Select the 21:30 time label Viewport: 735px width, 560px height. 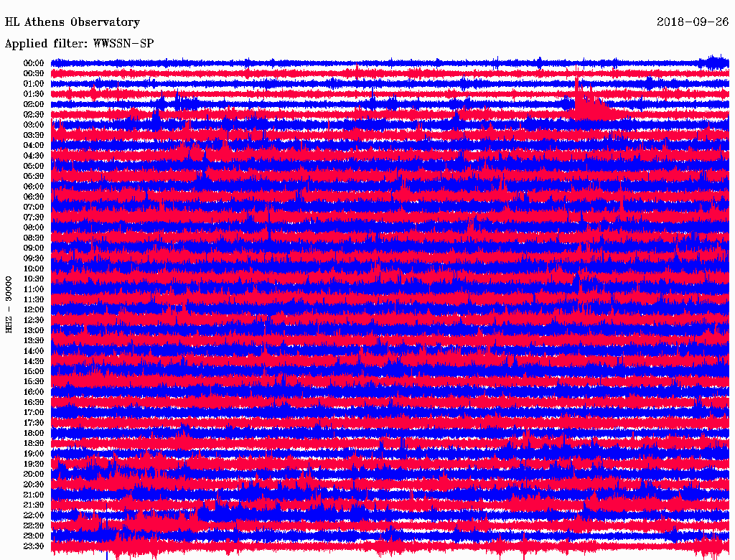coord(34,505)
